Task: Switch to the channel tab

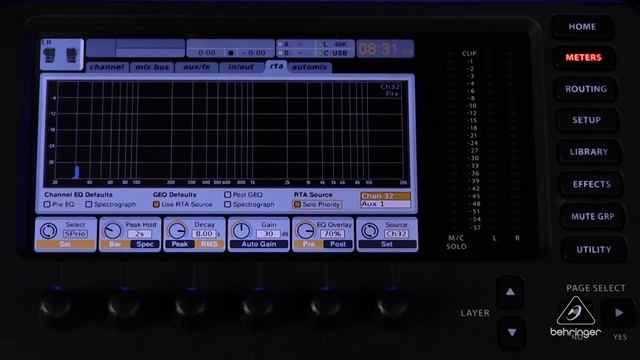Action: pos(107,67)
